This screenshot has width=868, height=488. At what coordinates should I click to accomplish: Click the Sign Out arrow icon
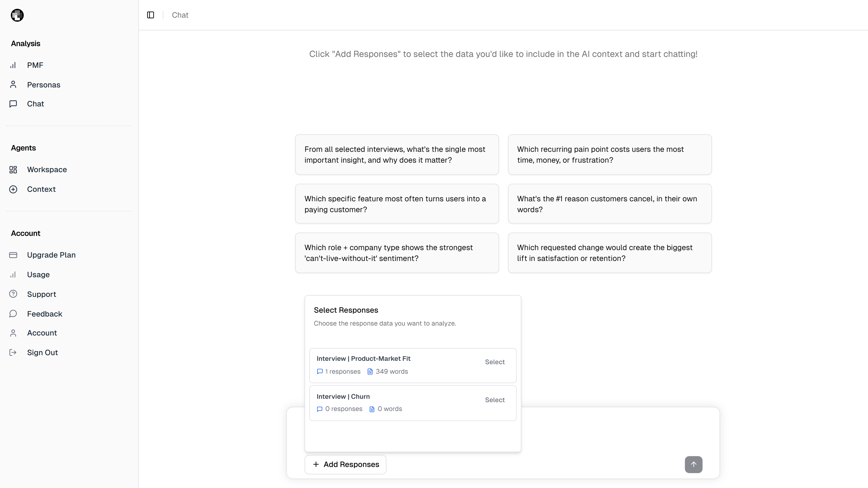point(13,353)
